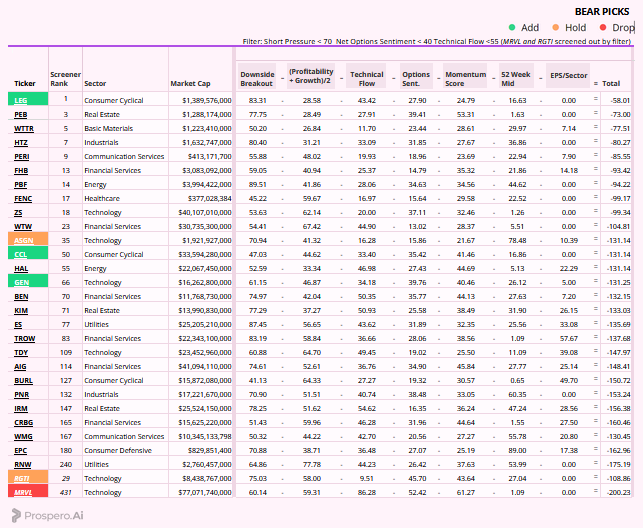
Task: Open the BURL ticker link
Action: [23, 380]
